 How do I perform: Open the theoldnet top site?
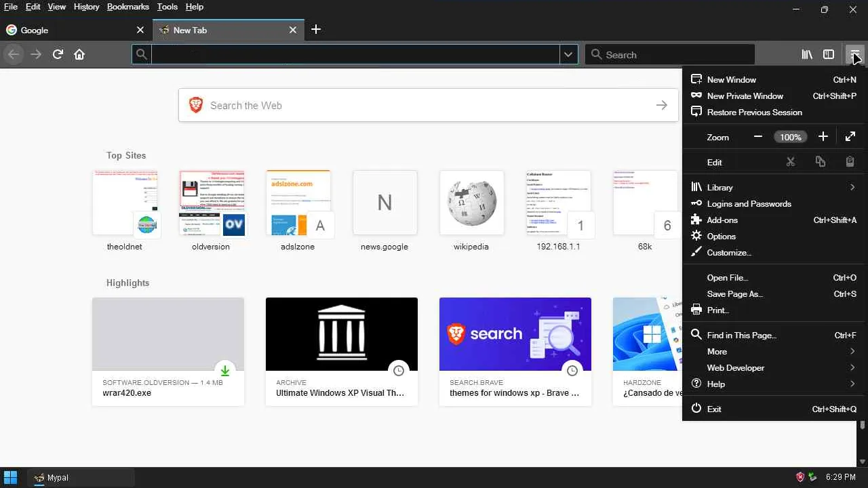125,211
